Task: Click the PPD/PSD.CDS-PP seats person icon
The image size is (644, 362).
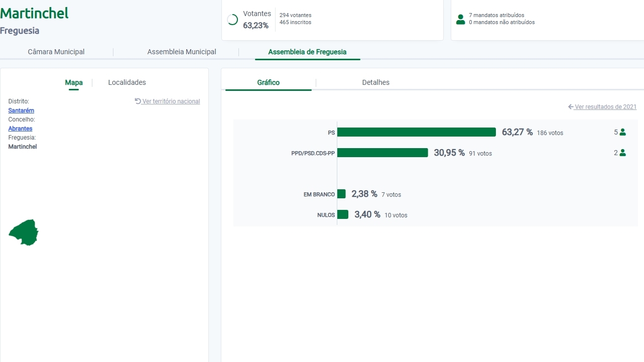Action: point(622,153)
